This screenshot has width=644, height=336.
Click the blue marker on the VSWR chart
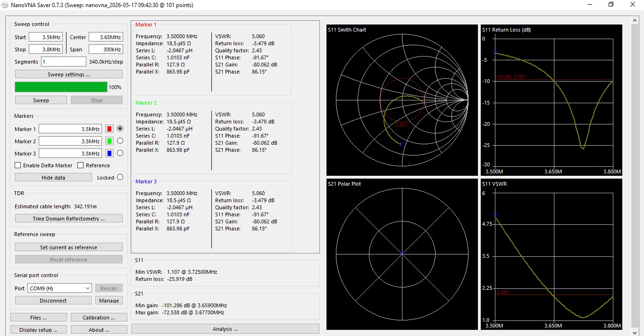click(495, 216)
